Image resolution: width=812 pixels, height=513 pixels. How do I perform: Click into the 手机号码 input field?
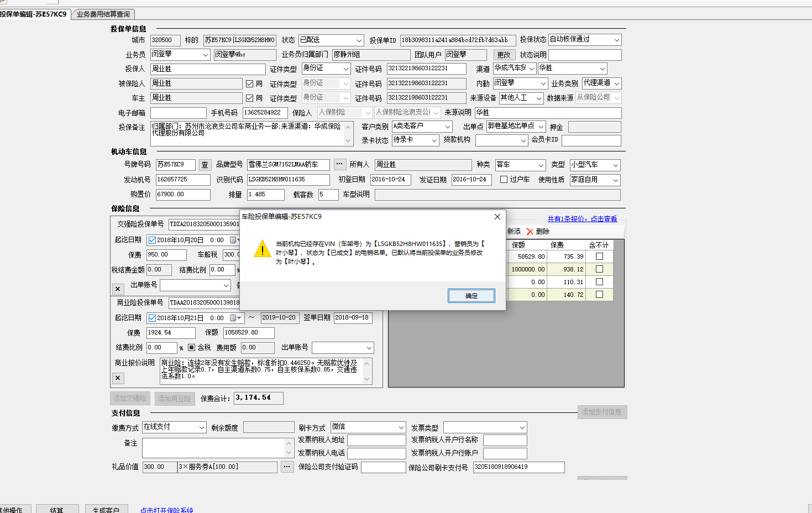click(264, 113)
